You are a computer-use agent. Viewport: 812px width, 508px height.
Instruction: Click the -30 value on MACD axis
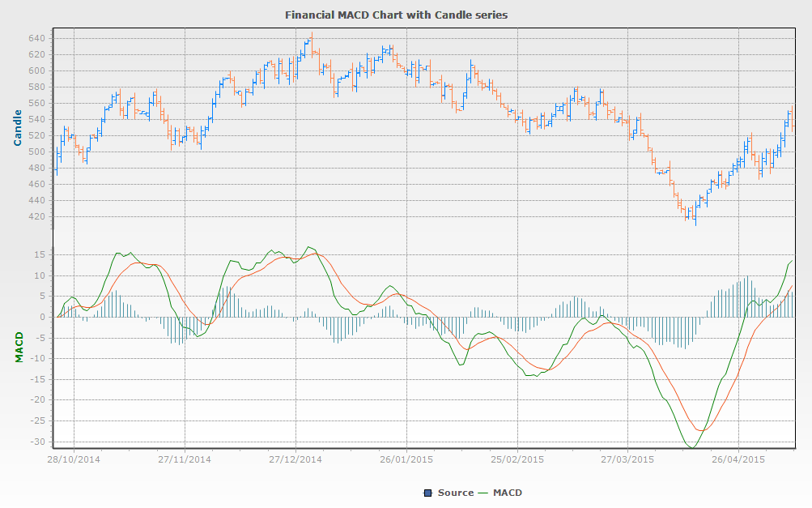(x=37, y=442)
